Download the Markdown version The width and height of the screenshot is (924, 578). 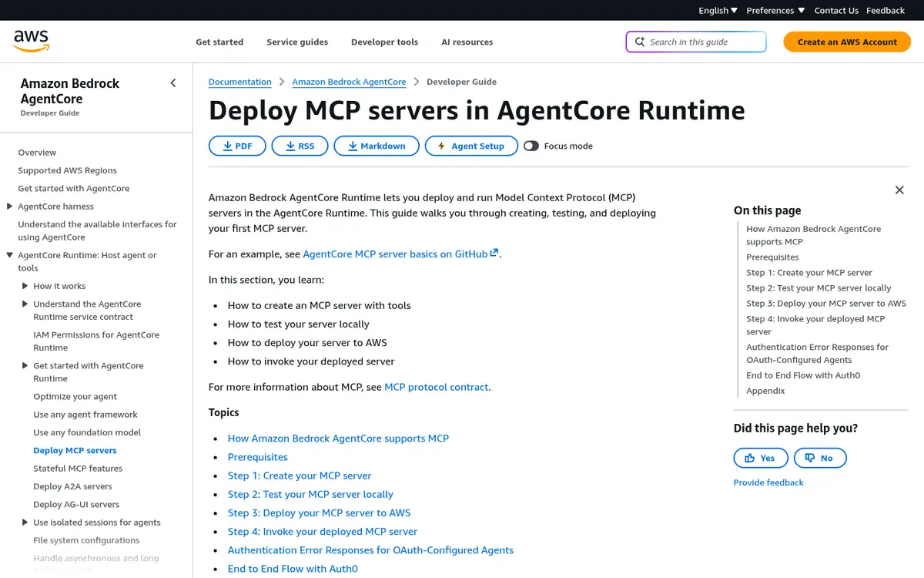[377, 146]
